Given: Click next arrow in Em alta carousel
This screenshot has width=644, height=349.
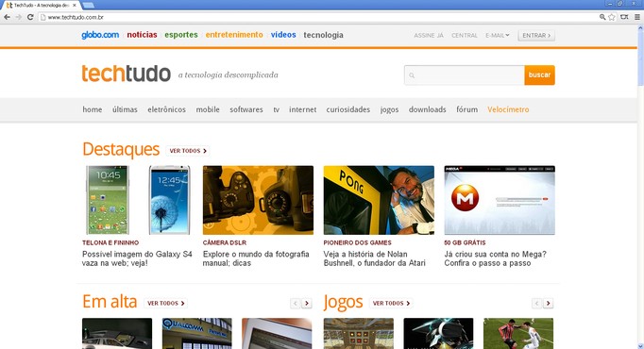Looking at the screenshot, I should coord(306,304).
